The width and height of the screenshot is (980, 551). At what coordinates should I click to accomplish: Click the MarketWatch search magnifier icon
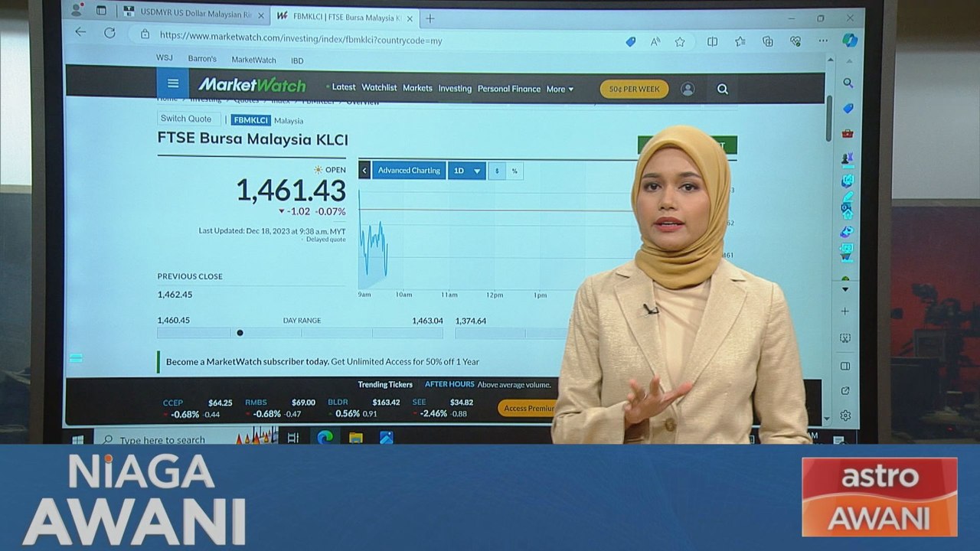pos(722,89)
